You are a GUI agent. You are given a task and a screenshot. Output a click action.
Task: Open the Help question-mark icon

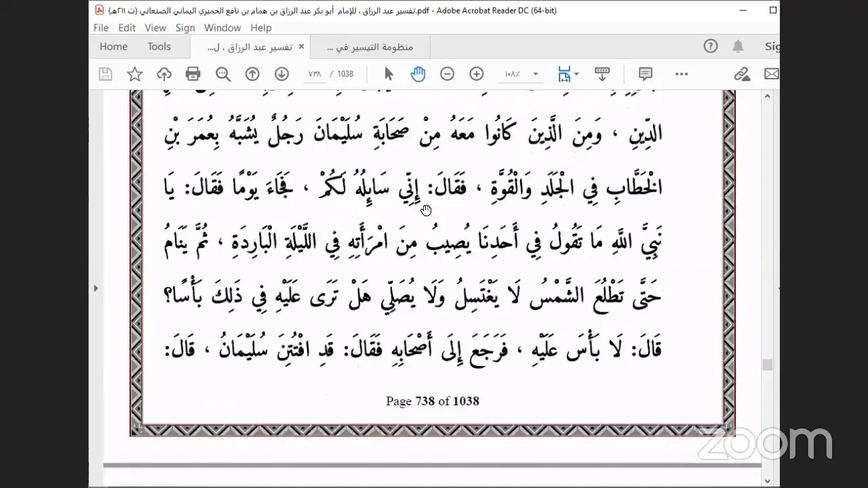[x=711, y=46]
